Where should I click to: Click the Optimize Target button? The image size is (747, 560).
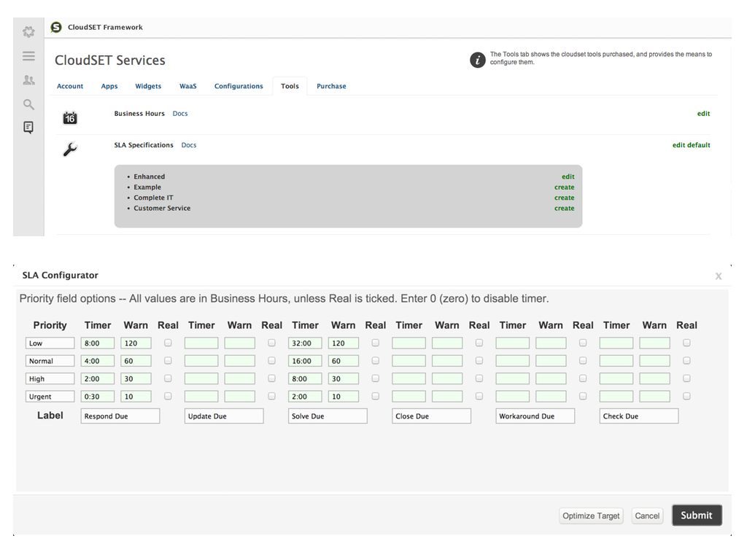coord(591,516)
